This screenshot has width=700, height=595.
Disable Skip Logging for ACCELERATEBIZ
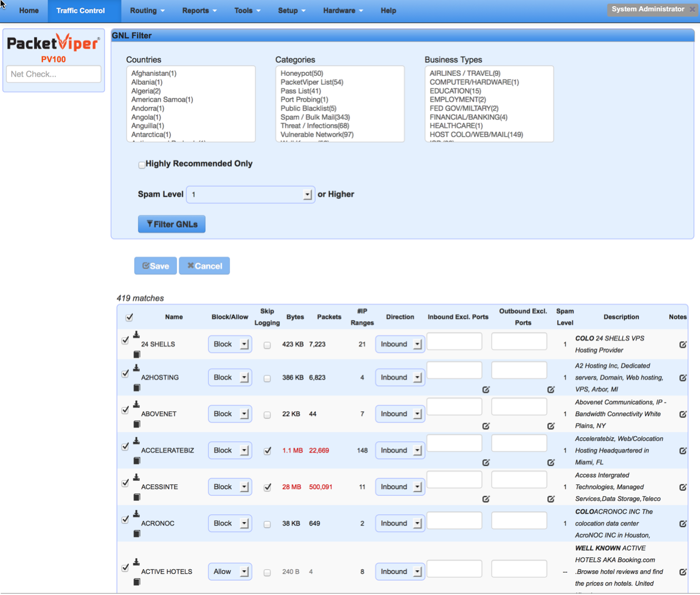coord(268,451)
